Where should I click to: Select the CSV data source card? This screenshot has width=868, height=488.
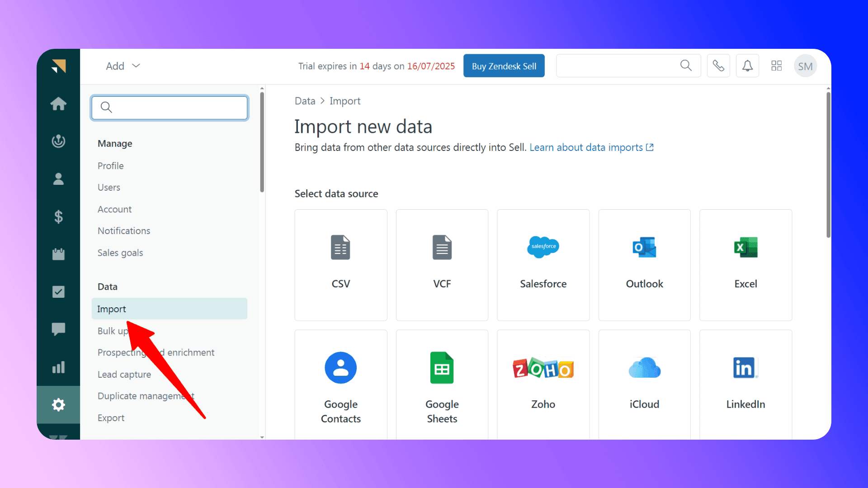tap(341, 265)
